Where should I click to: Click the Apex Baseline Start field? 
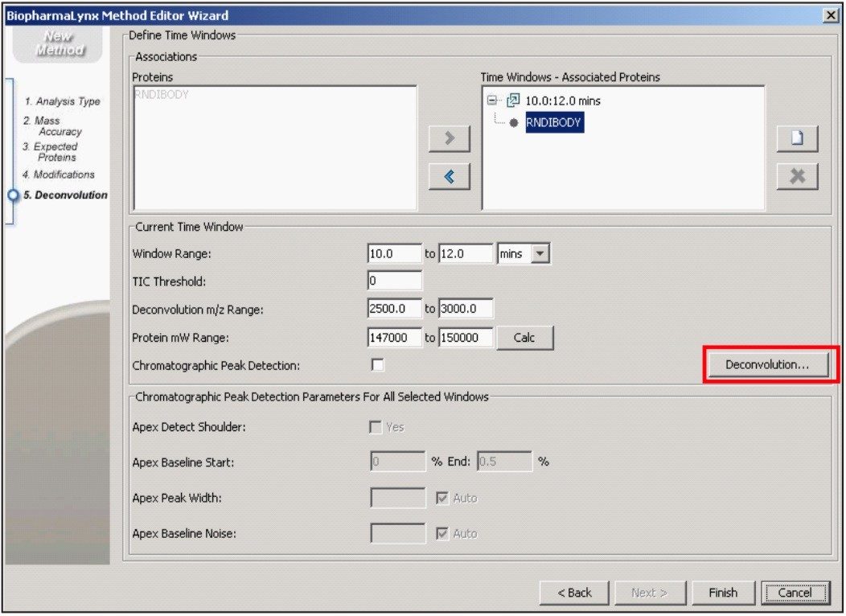[398, 462]
